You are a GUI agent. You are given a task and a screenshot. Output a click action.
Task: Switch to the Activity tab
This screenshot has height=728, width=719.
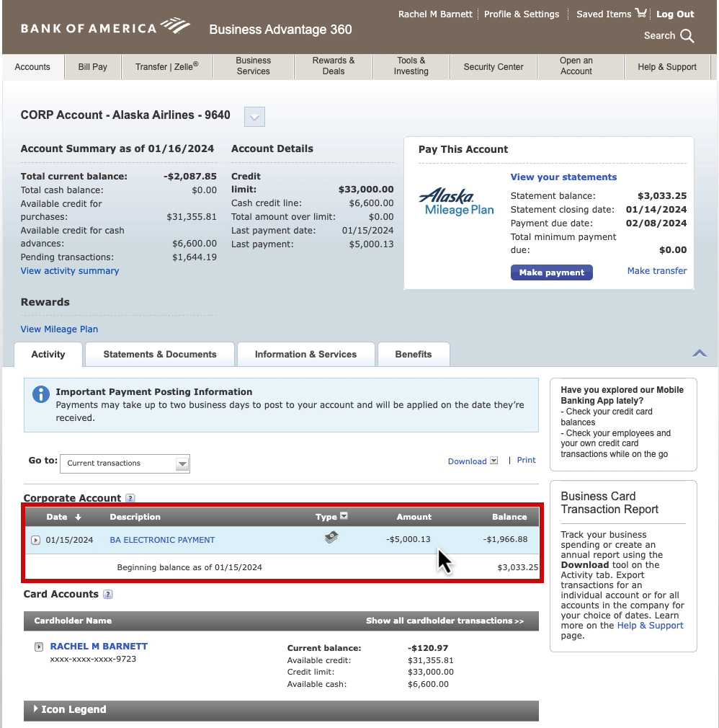pos(48,354)
